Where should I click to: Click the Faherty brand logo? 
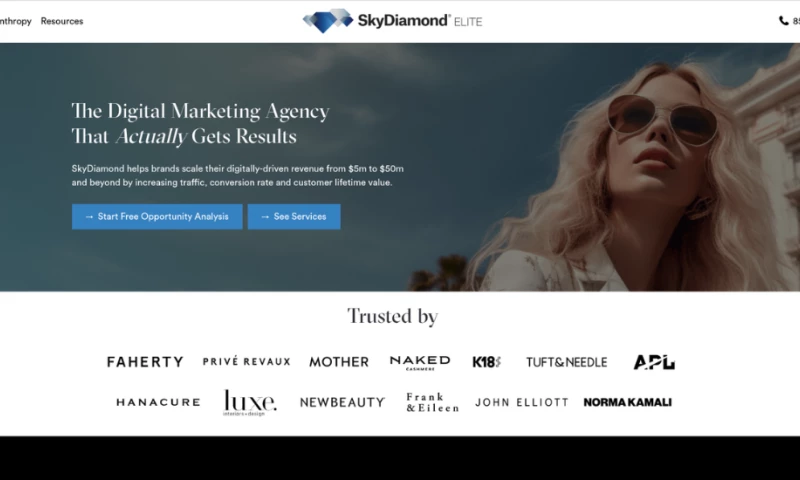pyautogui.click(x=145, y=362)
